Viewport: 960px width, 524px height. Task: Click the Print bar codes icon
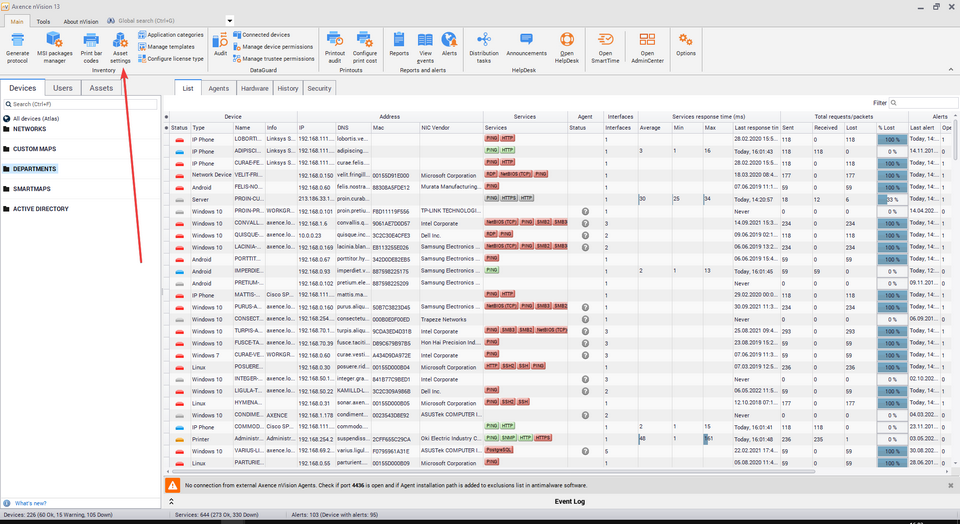[91, 45]
